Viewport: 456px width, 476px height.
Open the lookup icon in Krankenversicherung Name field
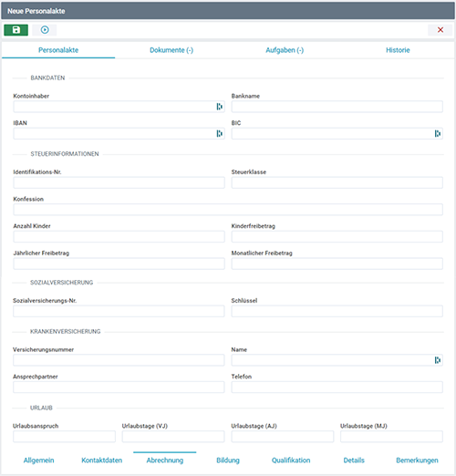tap(437, 360)
